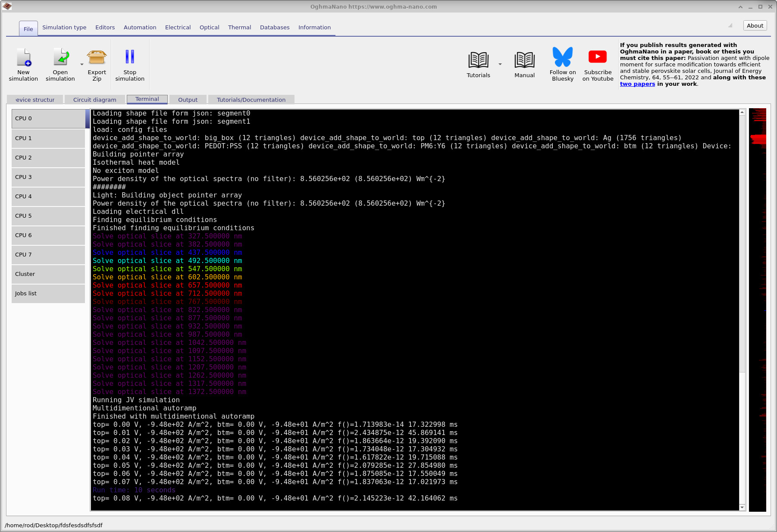Stop the running simulation

pos(130,65)
